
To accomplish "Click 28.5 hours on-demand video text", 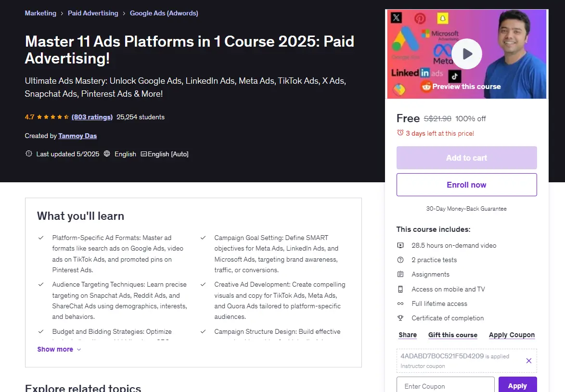I will [x=454, y=245].
